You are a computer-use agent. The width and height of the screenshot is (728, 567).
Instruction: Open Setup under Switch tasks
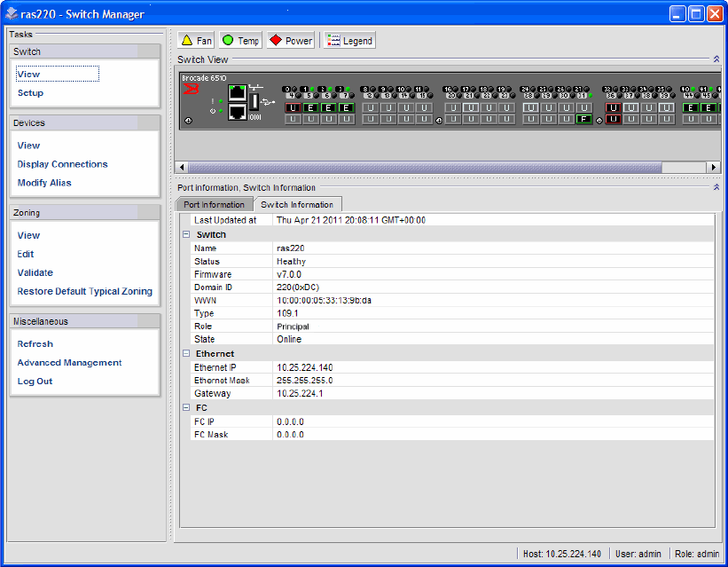[30, 93]
